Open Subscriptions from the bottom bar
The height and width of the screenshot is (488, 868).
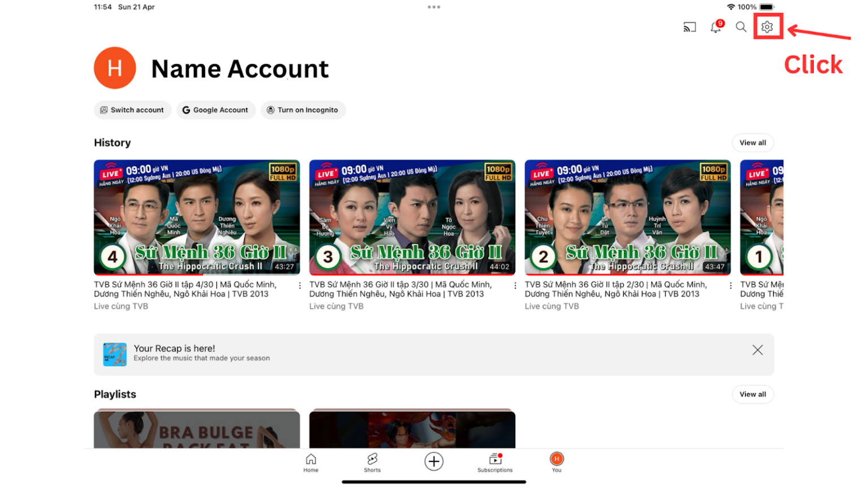[x=495, y=461]
